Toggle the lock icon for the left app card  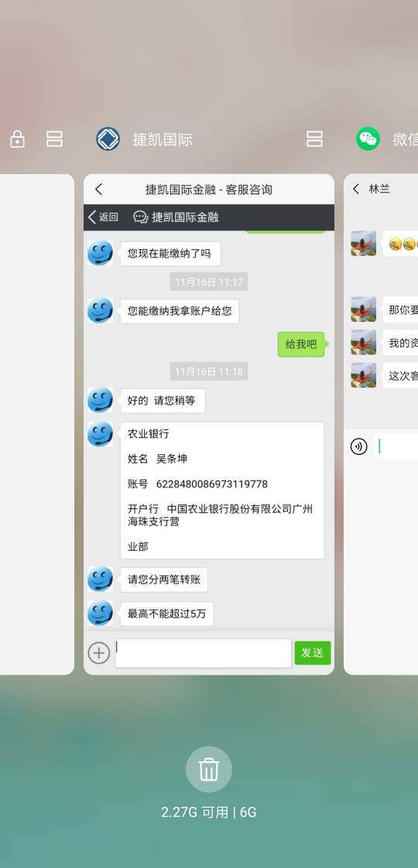click(17, 139)
